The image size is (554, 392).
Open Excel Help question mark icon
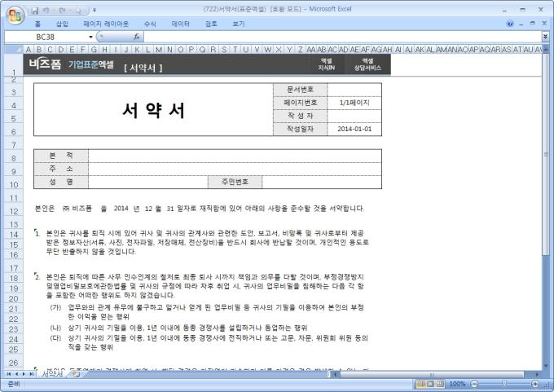click(x=510, y=24)
